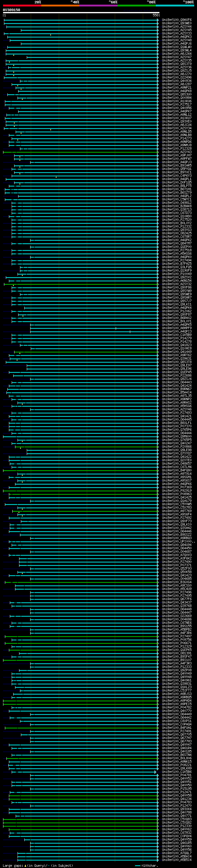Viewport: 197px width, 868px height.
Task: Click the red 20% identity legend bar
Action: pos(22,6)
